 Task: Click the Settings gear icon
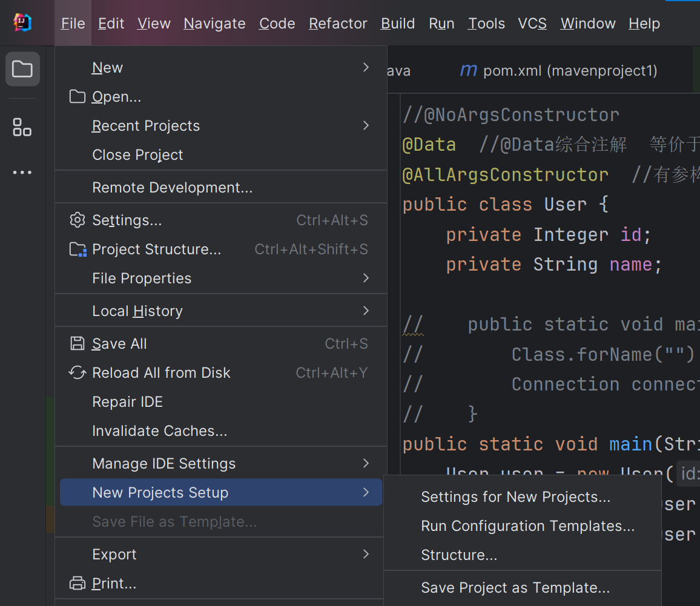click(78, 220)
